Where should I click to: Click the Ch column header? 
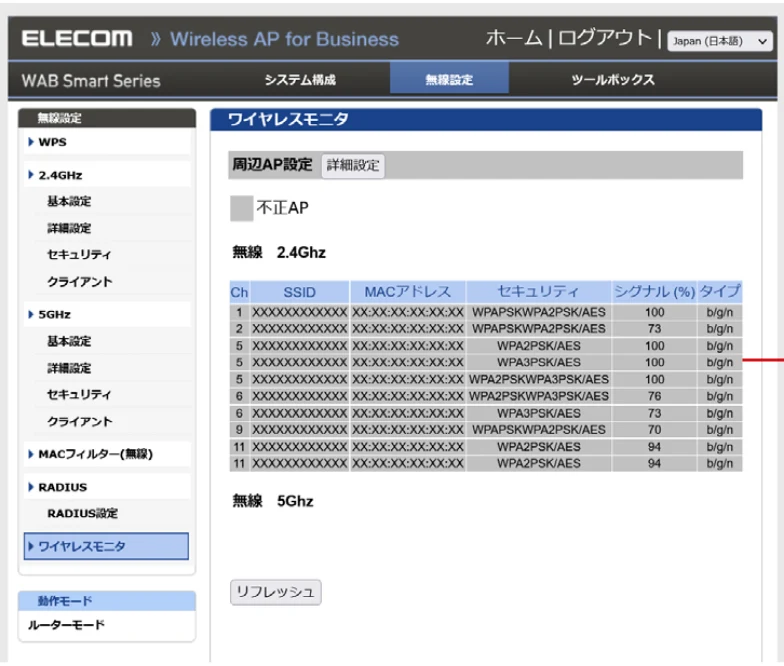pos(239,292)
